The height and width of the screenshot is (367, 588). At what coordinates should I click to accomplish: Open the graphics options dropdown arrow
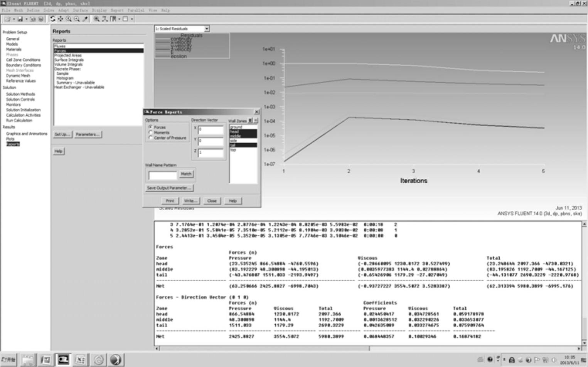132,19
